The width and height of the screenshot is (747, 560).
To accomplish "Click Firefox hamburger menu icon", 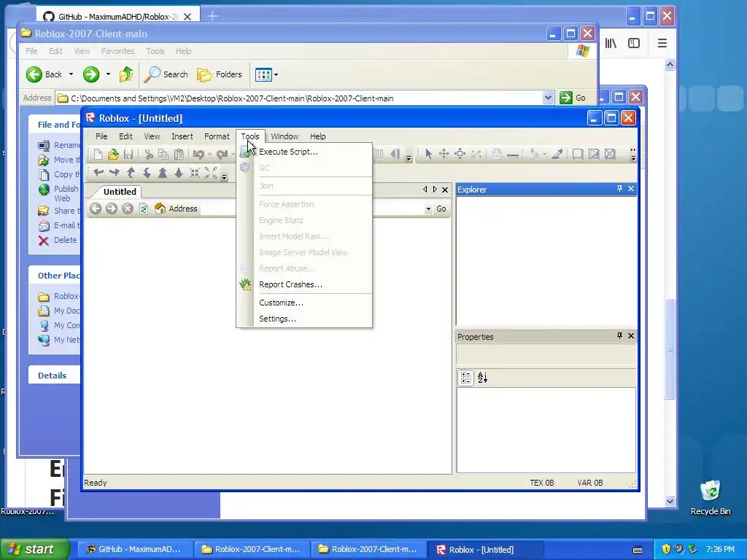I will pyautogui.click(x=662, y=43).
